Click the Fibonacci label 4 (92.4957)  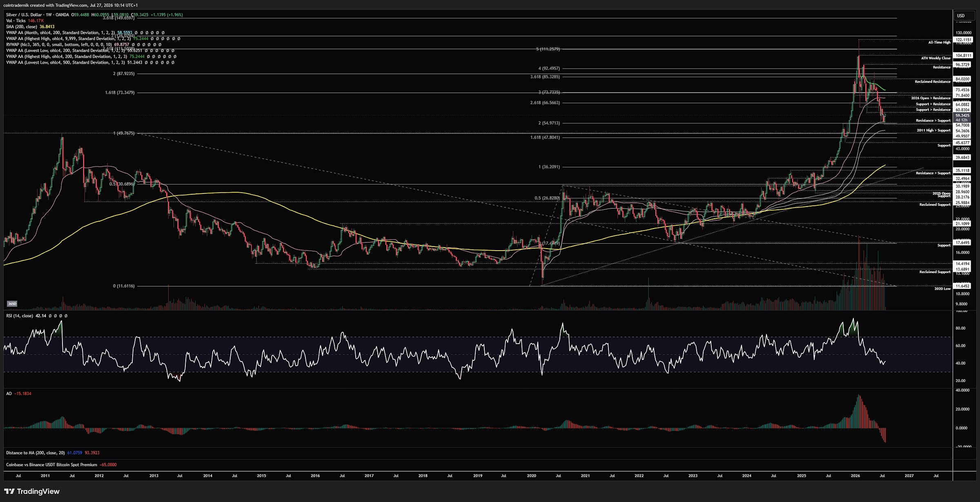[x=549, y=68]
